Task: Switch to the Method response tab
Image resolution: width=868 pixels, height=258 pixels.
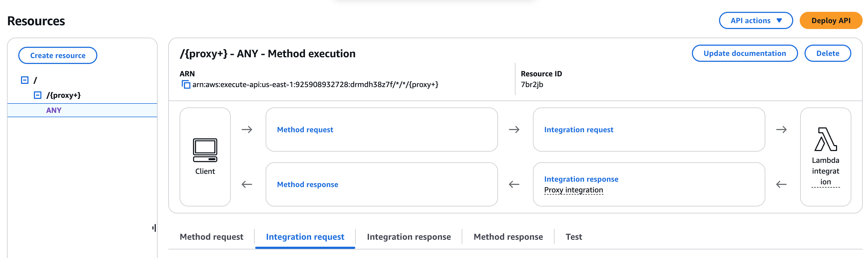Action: tap(508, 237)
